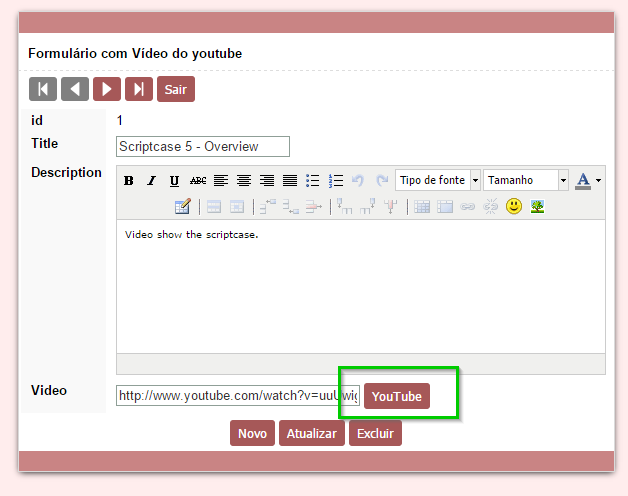Insert a bulleted list
This screenshot has height=496, width=628.
[313, 181]
